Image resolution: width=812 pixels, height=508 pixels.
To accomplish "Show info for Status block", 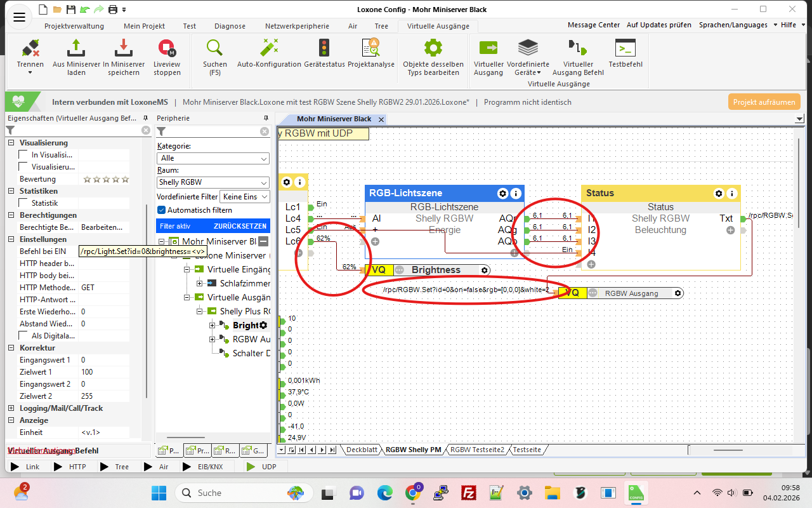I will 732,193.
